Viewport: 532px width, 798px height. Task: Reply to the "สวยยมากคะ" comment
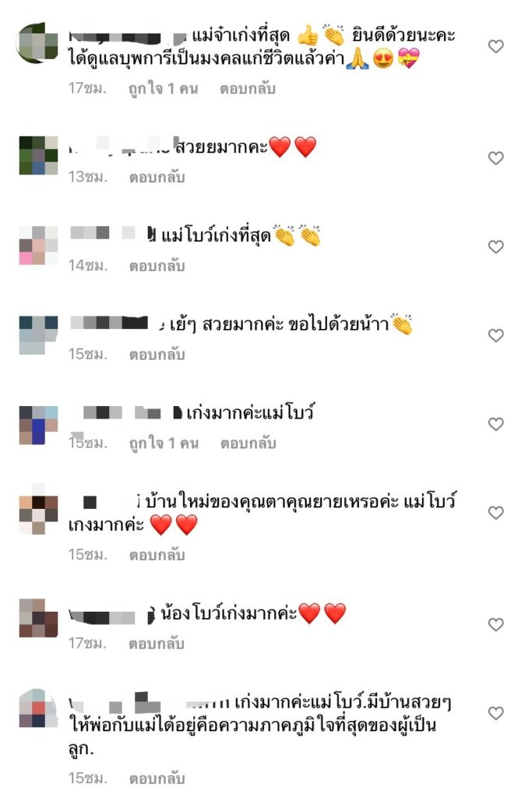pos(157,177)
